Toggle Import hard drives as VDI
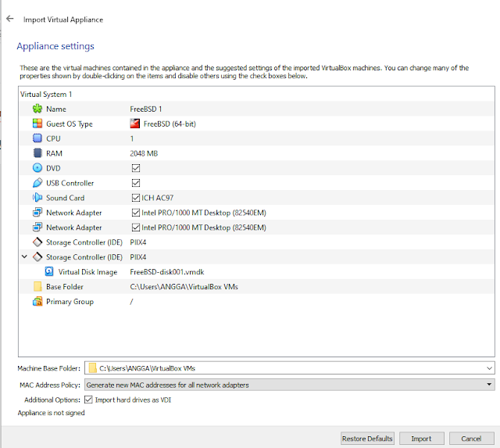The image size is (500, 448). 88,400
